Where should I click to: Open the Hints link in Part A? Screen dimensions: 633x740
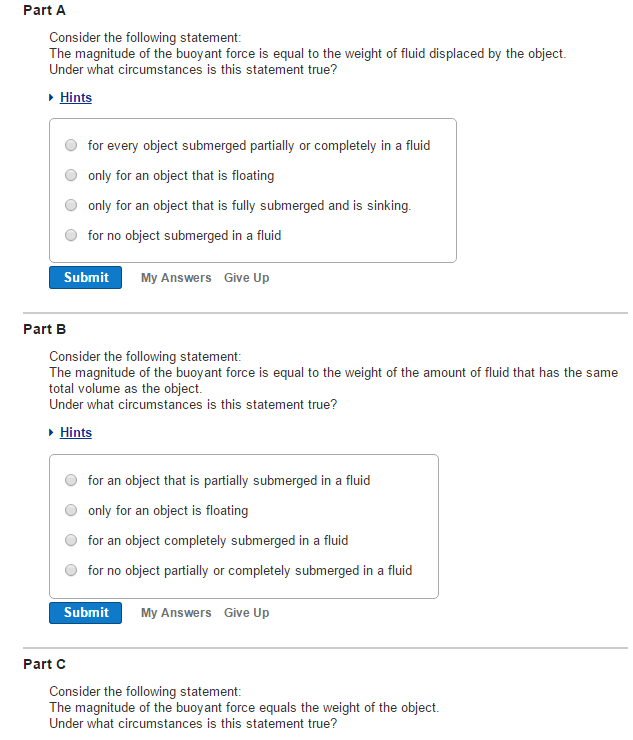point(76,97)
